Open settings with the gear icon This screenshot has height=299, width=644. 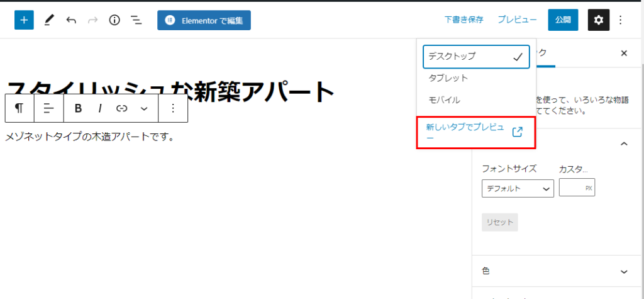[598, 20]
